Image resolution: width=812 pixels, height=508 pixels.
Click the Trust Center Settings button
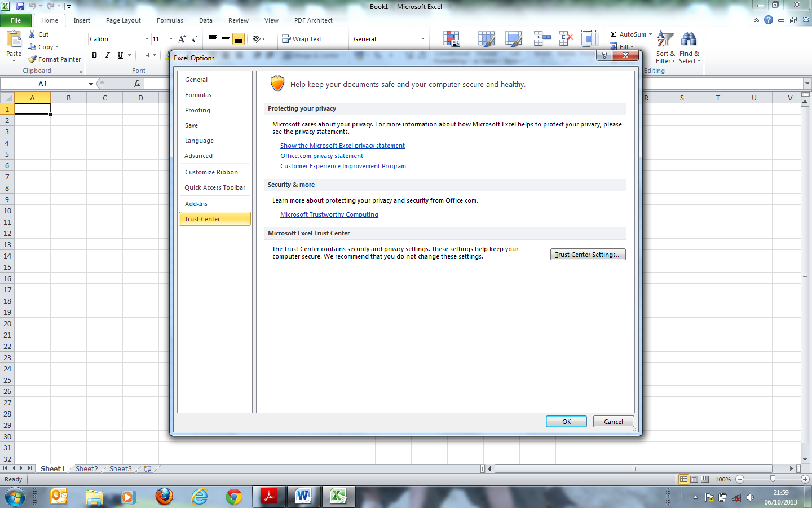coord(588,255)
